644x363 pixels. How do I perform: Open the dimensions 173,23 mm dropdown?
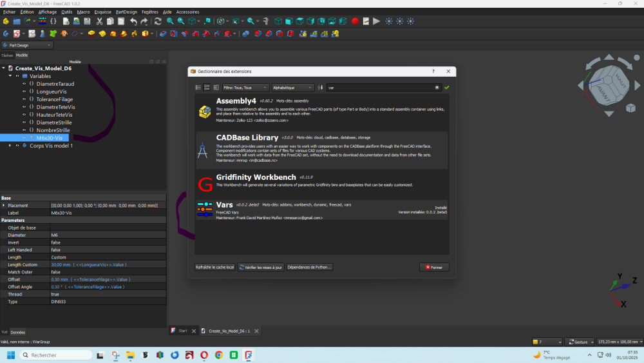pos(620,342)
